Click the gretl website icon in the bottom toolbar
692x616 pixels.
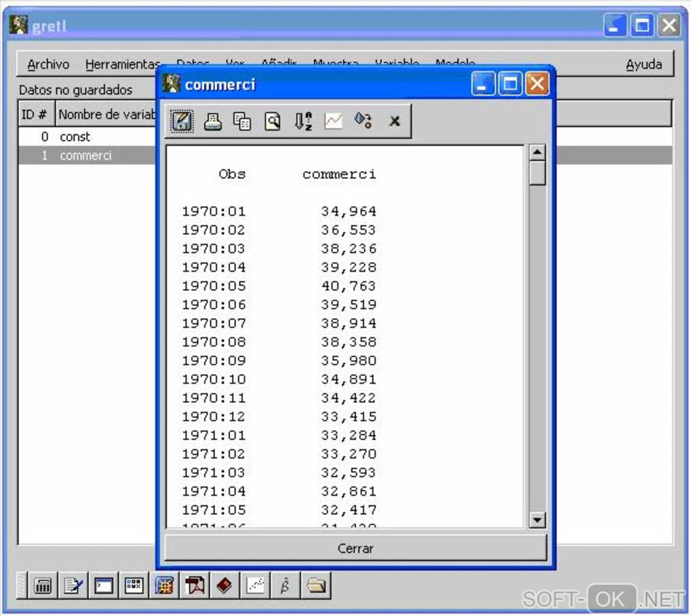coord(164,586)
